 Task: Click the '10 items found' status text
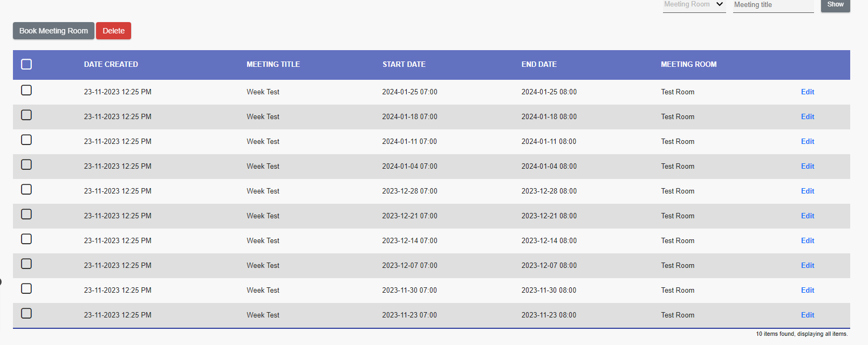(x=802, y=334)
